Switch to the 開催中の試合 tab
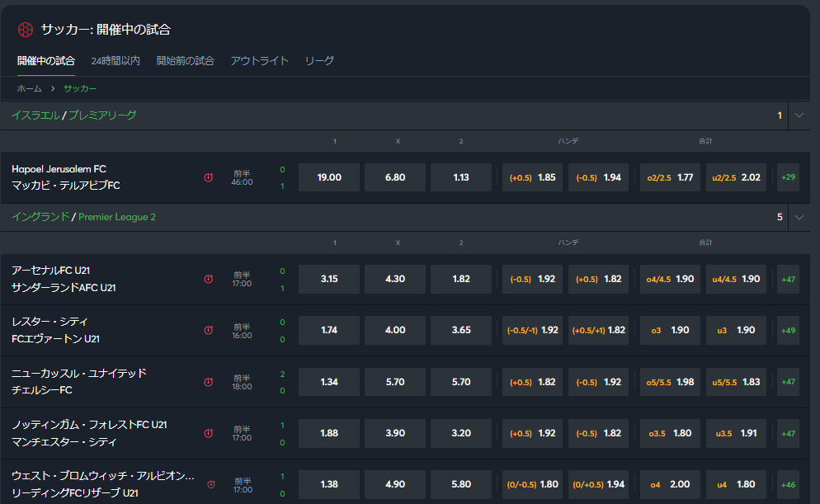Viewport: 820px width, 504px height. [x=46, y=61]
